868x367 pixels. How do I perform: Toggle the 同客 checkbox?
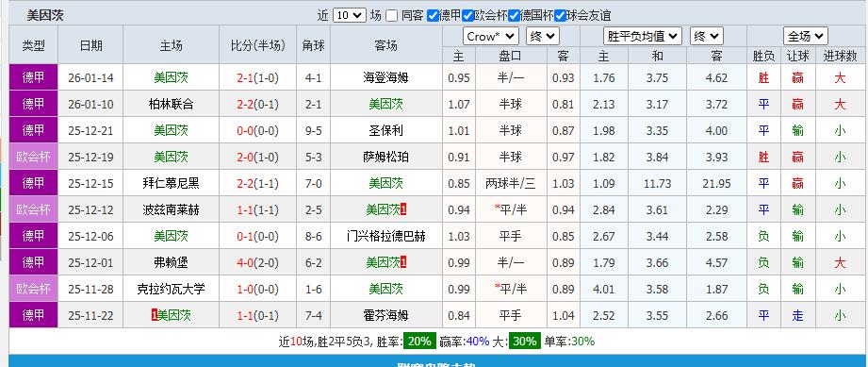point(392,15)
